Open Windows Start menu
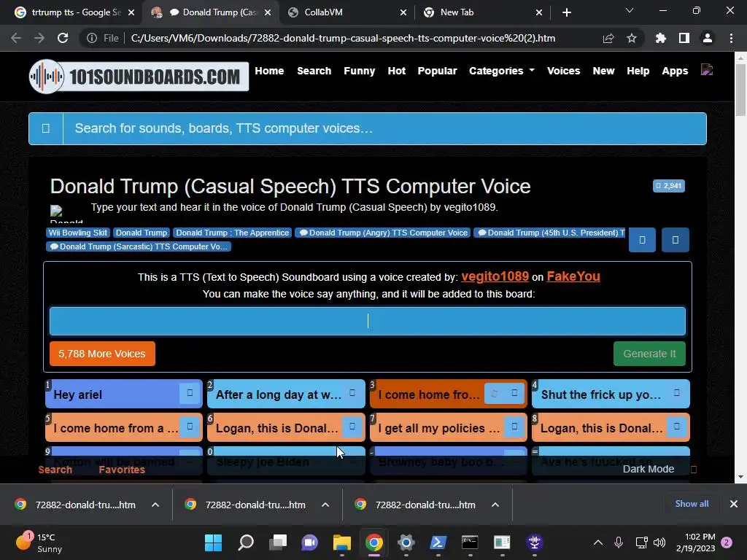The height and width of the screenshot is (560, 747). pos(214,542)
